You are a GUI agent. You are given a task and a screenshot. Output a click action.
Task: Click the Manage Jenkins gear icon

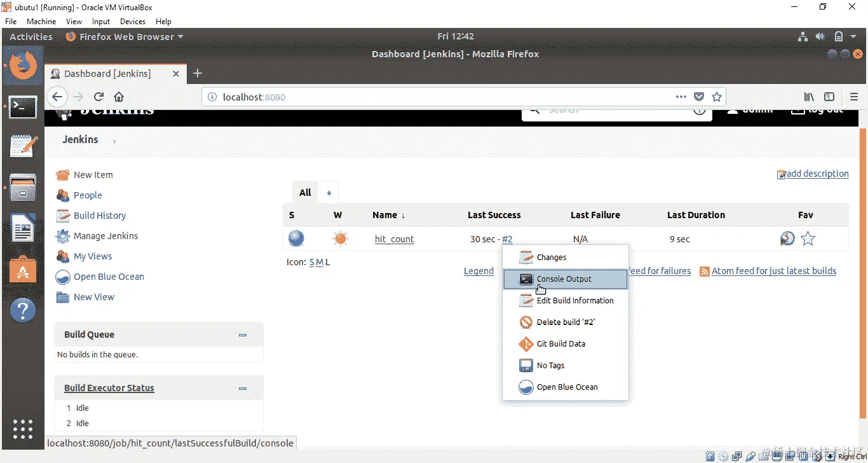tap(62, 236)
